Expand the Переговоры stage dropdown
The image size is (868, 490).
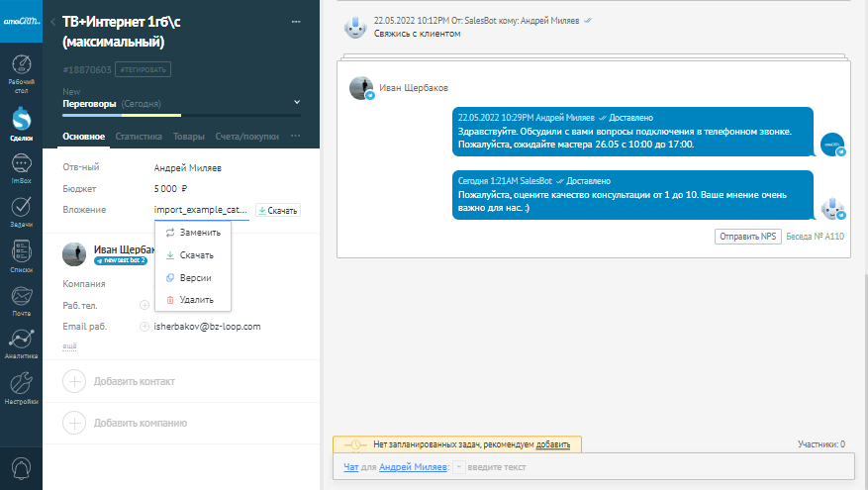point(296,102)
